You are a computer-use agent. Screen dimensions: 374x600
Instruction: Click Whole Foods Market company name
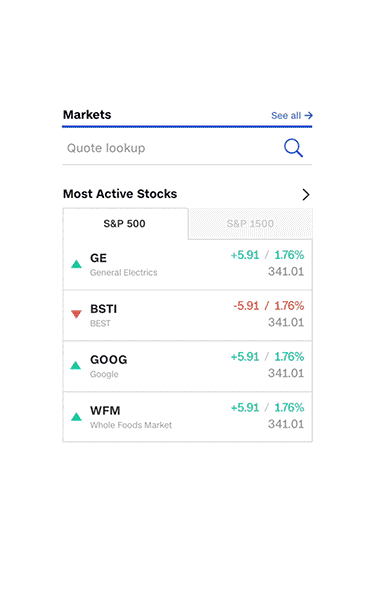click(x=131, y=425)
